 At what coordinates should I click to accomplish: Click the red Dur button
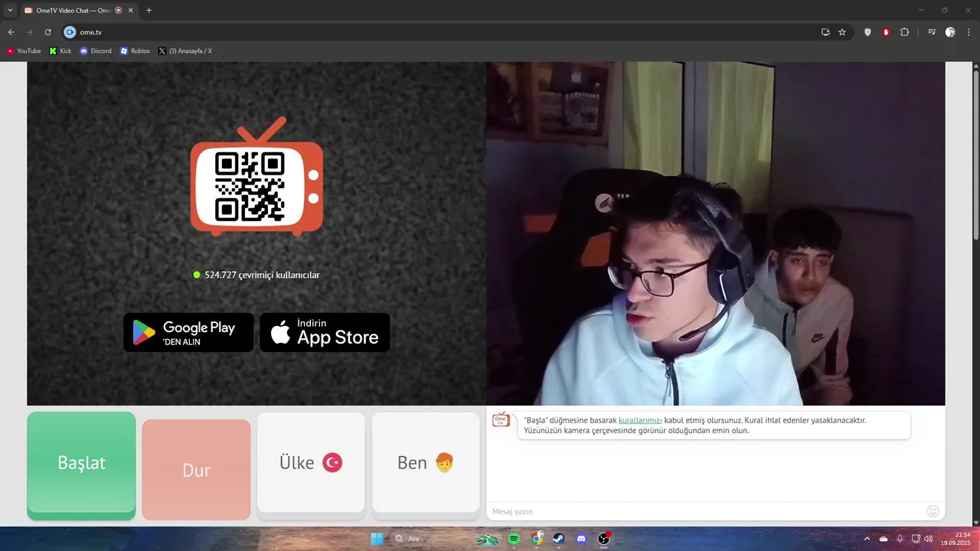pos(196,470)
